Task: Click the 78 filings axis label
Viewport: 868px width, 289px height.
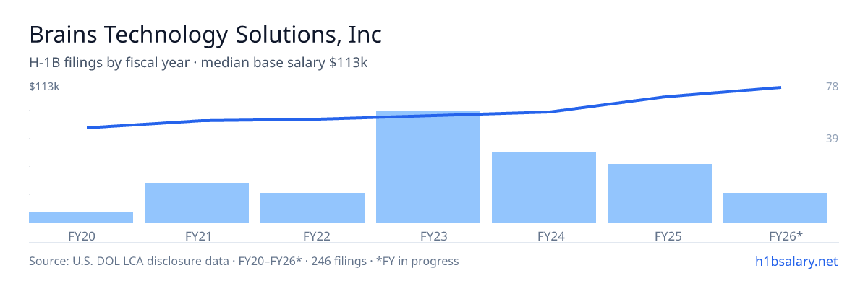Action: point(832,87)
